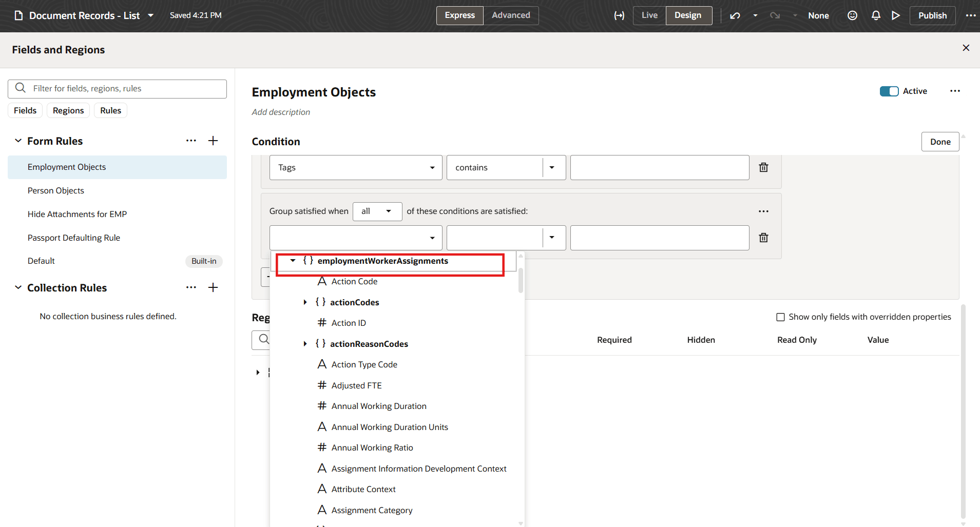Click the filter fields, regions, rules search box
This screenshot has width=980, height=527.
pyautogui.click(x=117, y=89)
